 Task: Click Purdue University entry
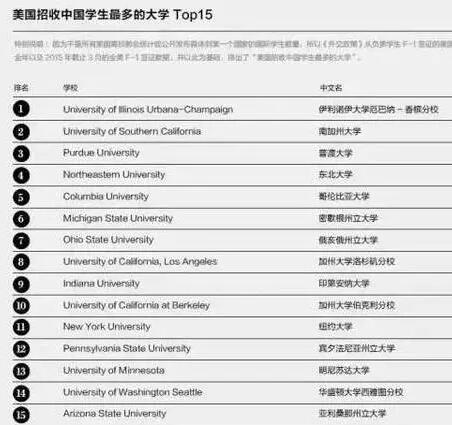(101, 153)
